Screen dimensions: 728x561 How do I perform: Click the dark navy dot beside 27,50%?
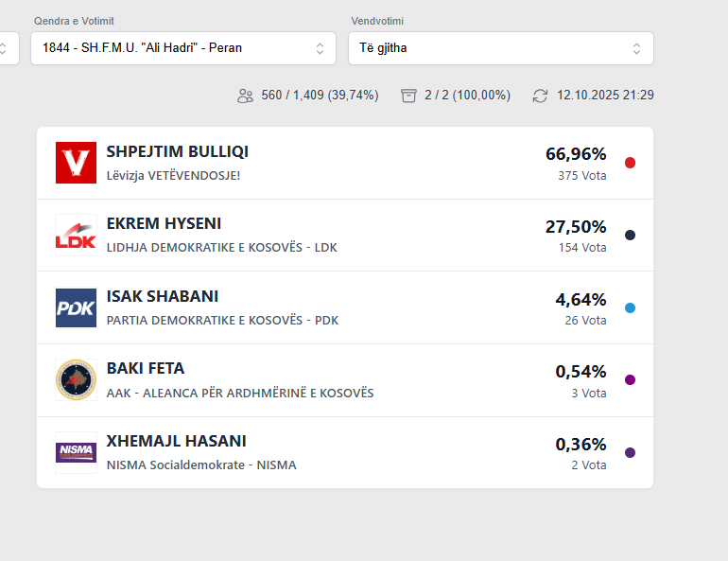(631, 235)
